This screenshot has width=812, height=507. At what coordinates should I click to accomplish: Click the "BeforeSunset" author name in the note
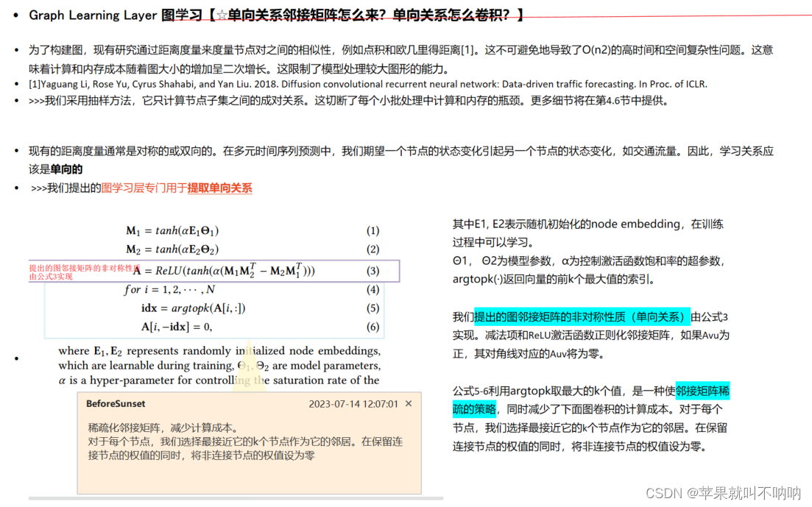[116, 403]
